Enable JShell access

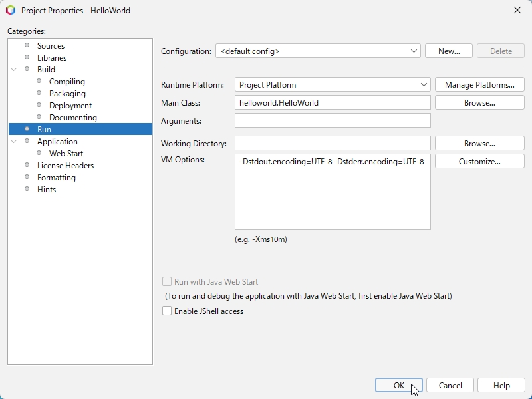pyautogui.click(x=167, y=310)
